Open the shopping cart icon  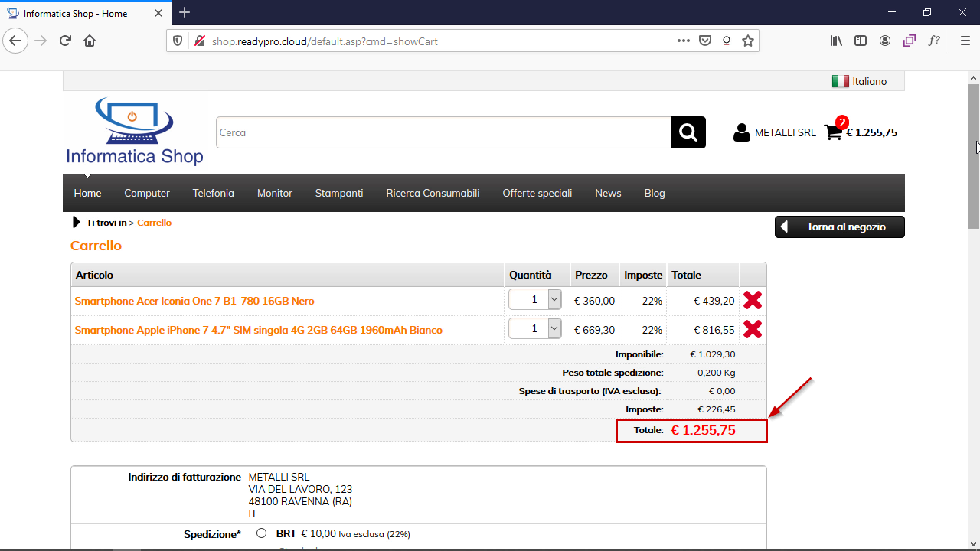(x=833, y=132)
